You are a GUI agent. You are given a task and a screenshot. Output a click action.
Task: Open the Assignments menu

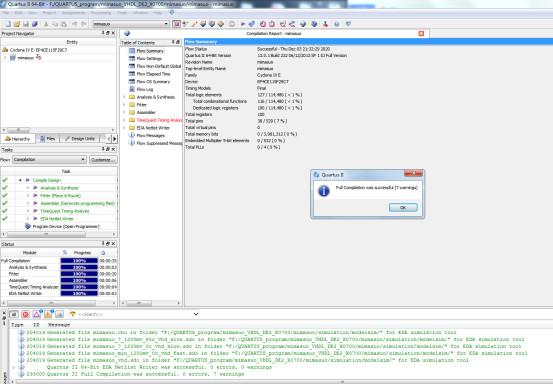click(x=74, y=13)
